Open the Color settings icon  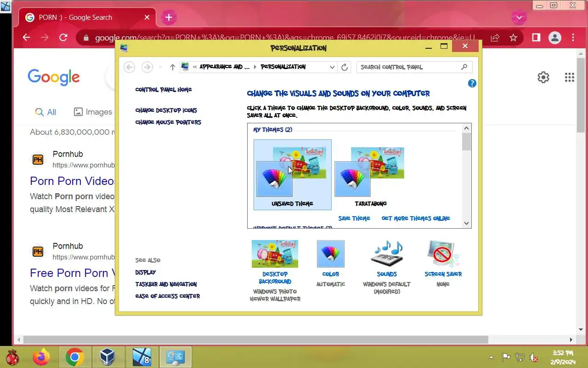(x=330, y=253)
